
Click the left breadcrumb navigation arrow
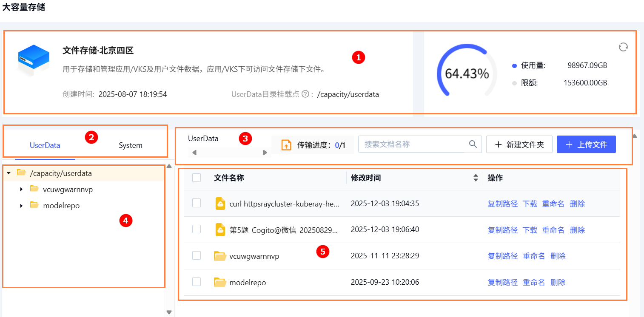click(194, 152)
